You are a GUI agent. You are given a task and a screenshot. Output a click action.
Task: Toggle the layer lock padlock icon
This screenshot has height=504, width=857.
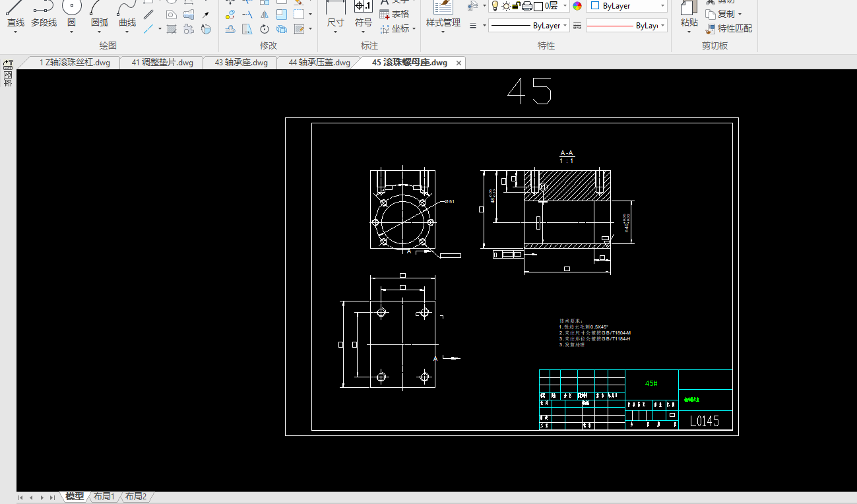517,6
